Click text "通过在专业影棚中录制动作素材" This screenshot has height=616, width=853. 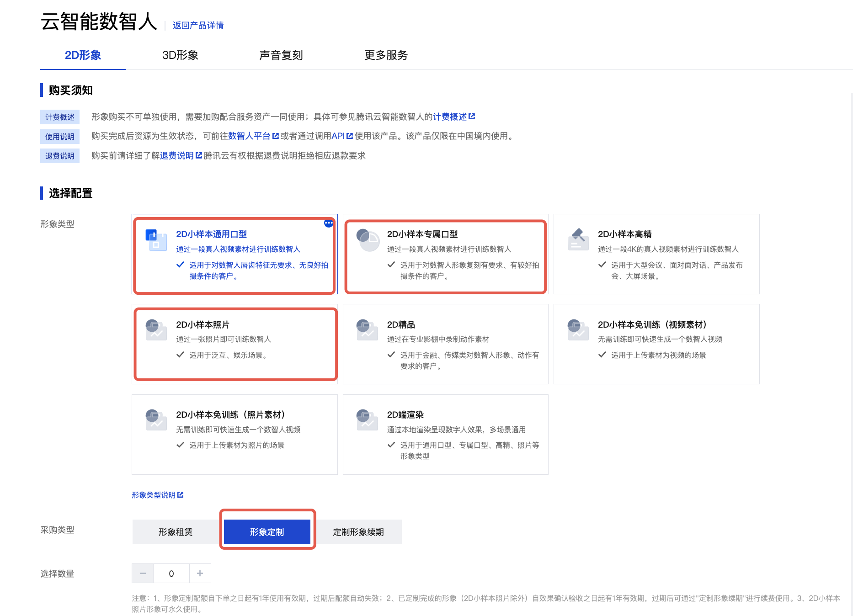point(438,339)
